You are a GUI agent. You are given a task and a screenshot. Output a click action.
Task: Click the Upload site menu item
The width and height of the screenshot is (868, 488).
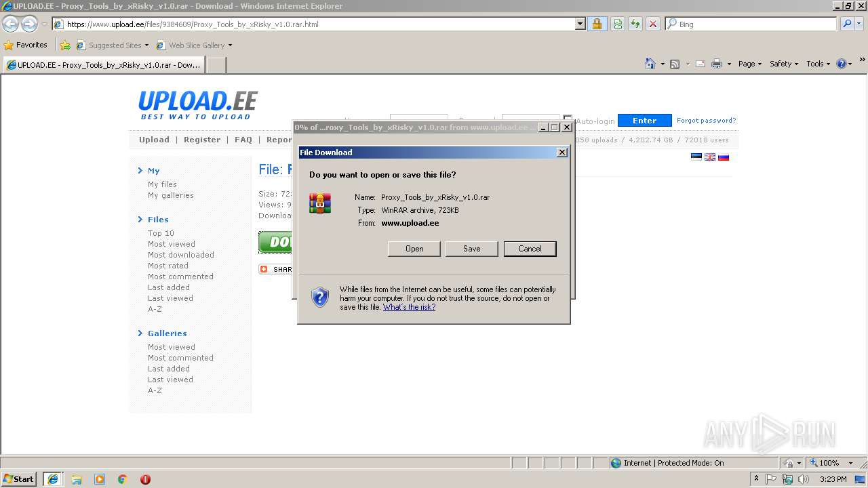pos(154,140)
